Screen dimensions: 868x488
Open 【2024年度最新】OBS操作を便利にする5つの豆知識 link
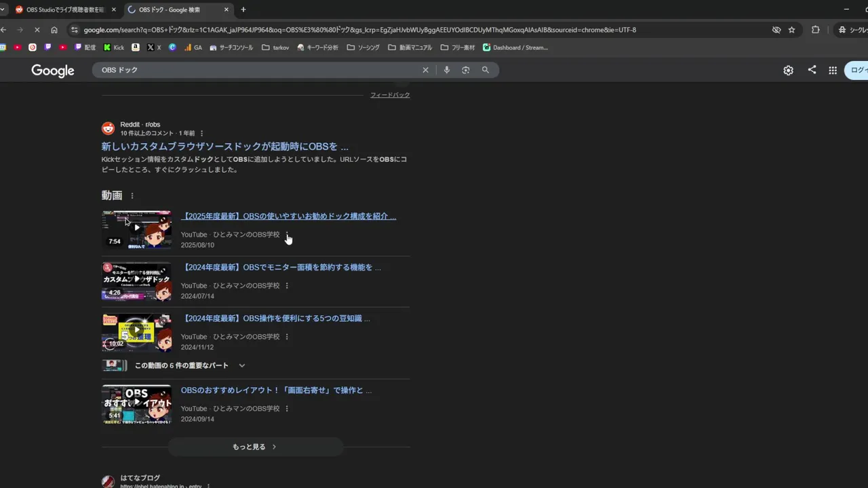pyautogui.click(x=275, y=319)
